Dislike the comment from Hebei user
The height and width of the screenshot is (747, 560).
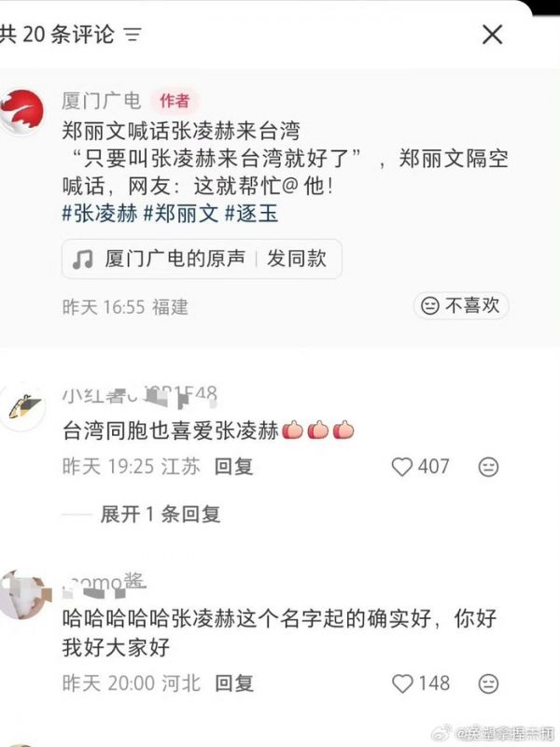(x=488, y=684)
